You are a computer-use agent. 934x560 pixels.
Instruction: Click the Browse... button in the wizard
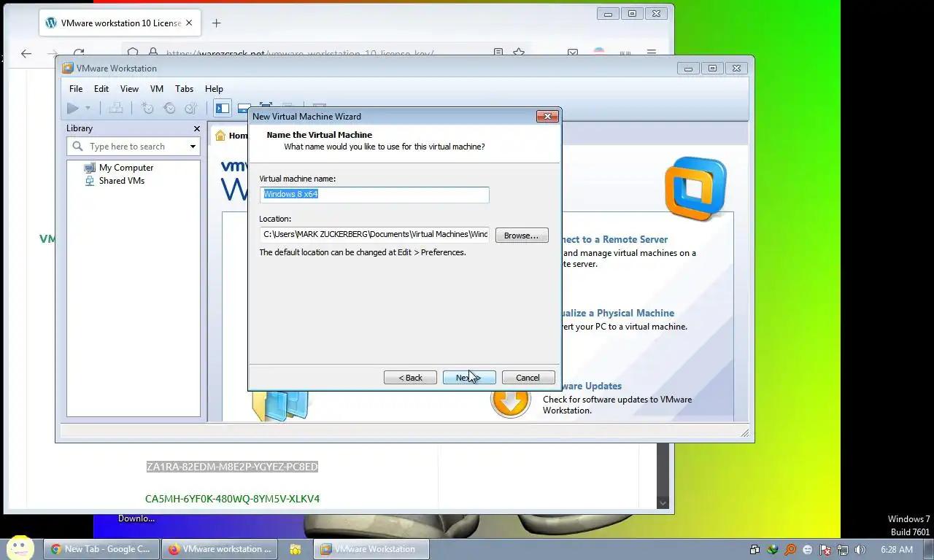point(522,236)
